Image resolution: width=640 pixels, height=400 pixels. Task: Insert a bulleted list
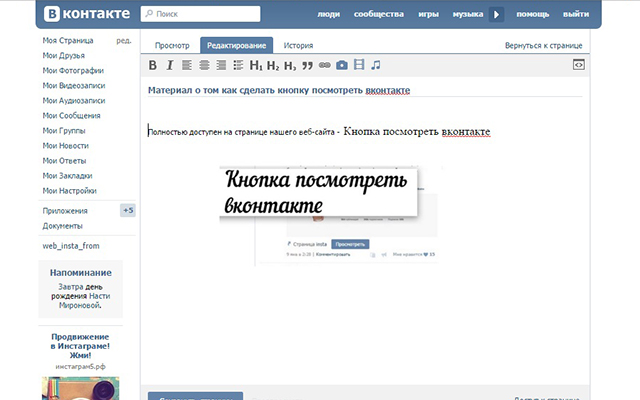tap(238, 65)
